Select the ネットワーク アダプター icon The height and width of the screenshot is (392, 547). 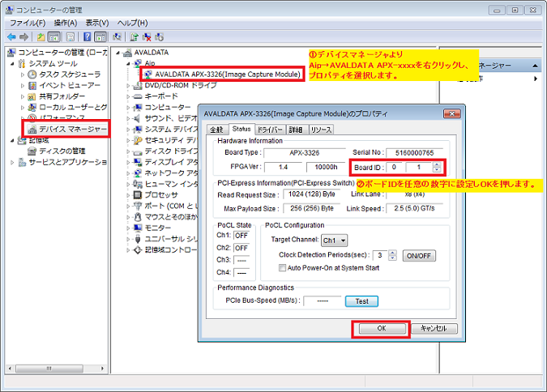point(138,173)
